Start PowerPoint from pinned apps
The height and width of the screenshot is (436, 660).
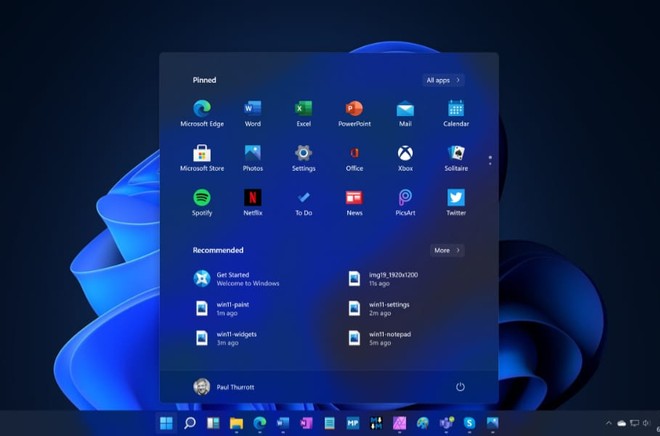(354, 110)
